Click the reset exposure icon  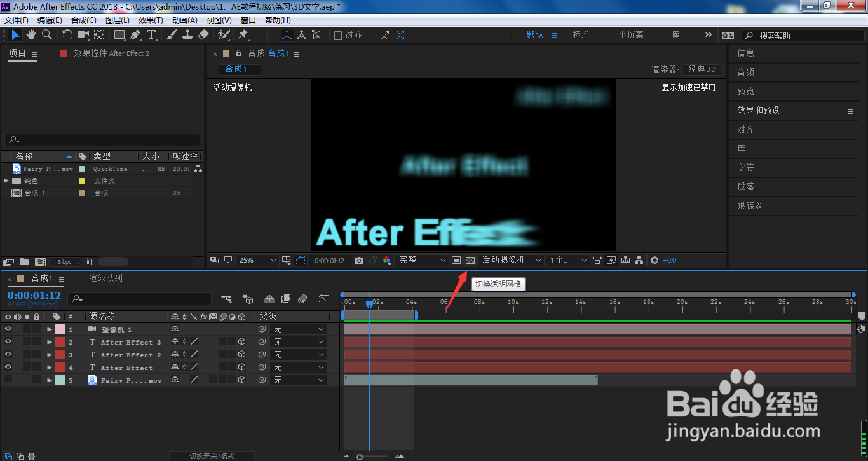(654, 260)
